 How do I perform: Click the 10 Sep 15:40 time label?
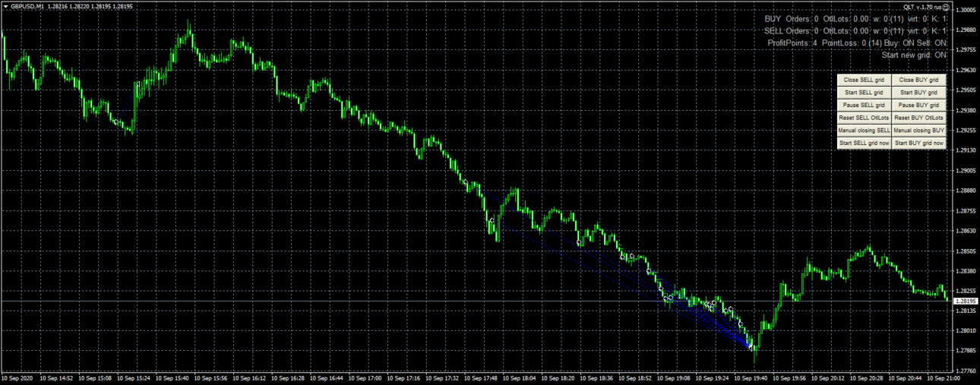coord(172,377)
